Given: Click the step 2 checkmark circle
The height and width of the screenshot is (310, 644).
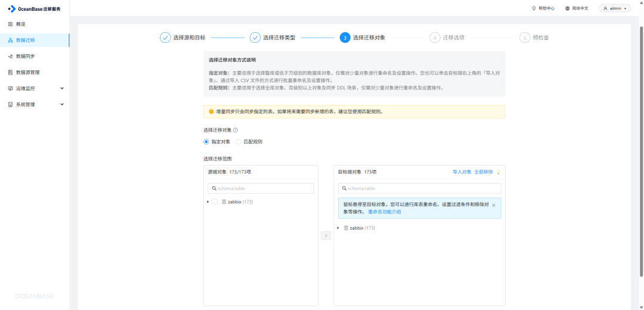Looking at the screenshot, I should point(255,38).
